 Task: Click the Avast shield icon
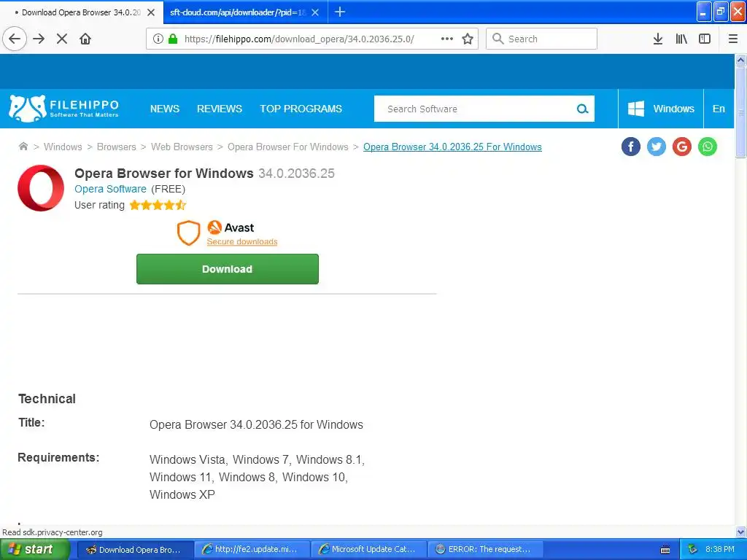click(189, 233)
